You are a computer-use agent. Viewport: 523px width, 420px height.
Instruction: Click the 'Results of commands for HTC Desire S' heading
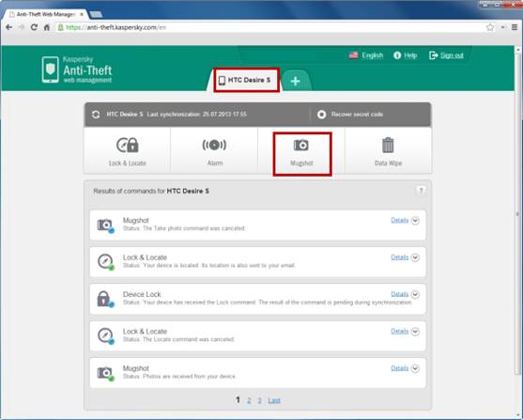click(151, 191)
